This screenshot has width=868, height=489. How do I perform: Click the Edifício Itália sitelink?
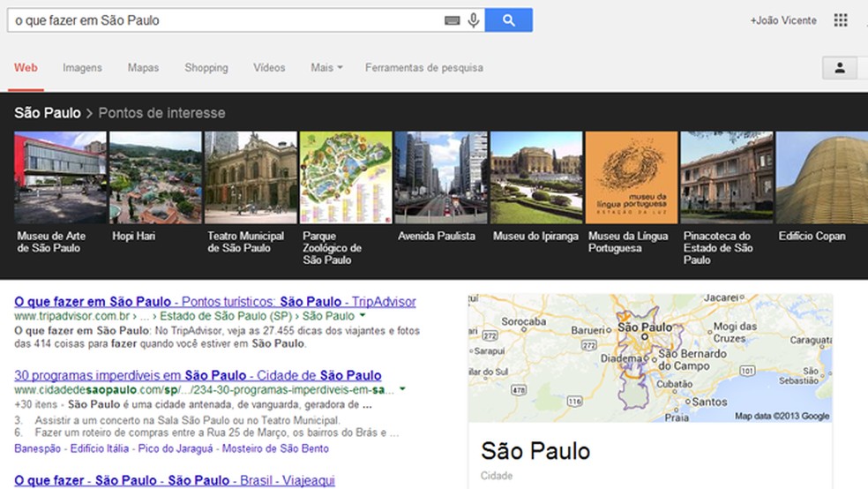point(100,448)
